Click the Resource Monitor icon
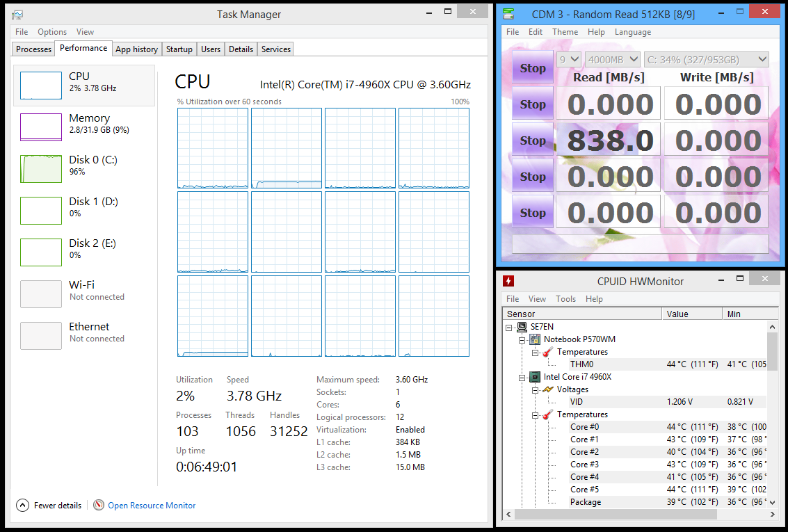788x532 pixels. pyautogui.click(x=99, y=505)
